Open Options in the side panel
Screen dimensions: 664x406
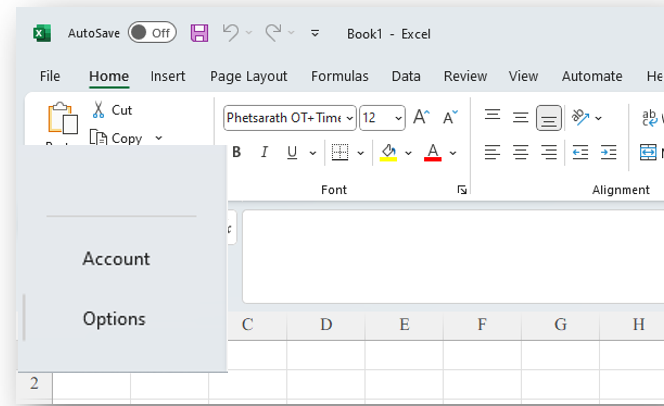click(114, 319)
